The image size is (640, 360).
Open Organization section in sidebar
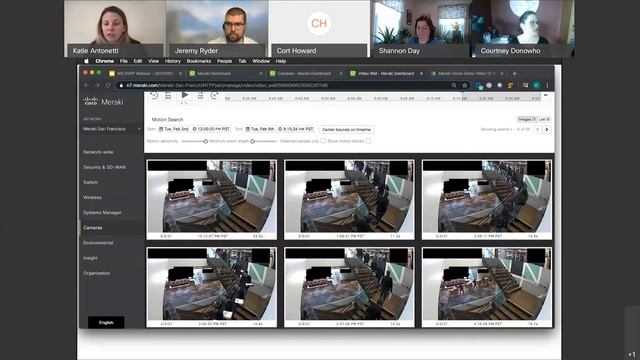(x=96, y=273)
